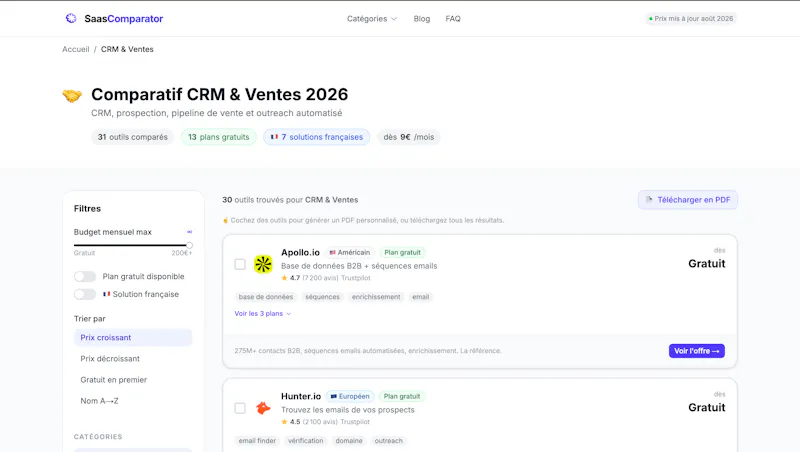Click the infinity budget value icon
This screenshot has width=800, height=452.
pos(189,232)
